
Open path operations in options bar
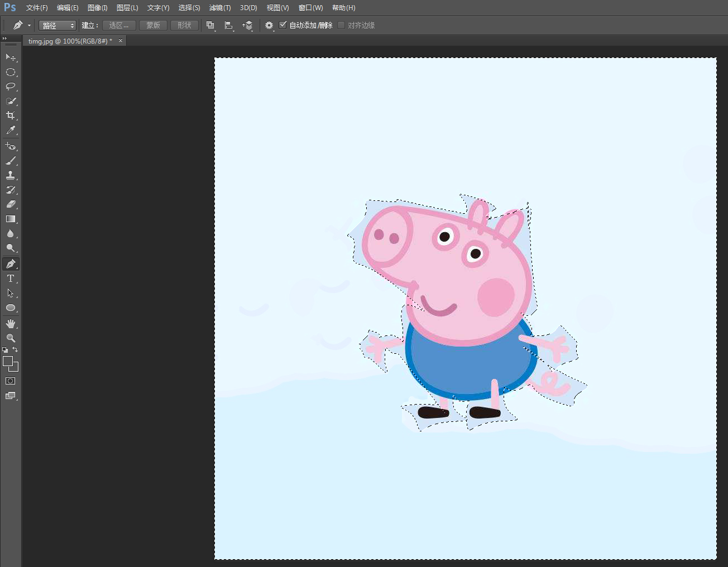tap(210, 26)
